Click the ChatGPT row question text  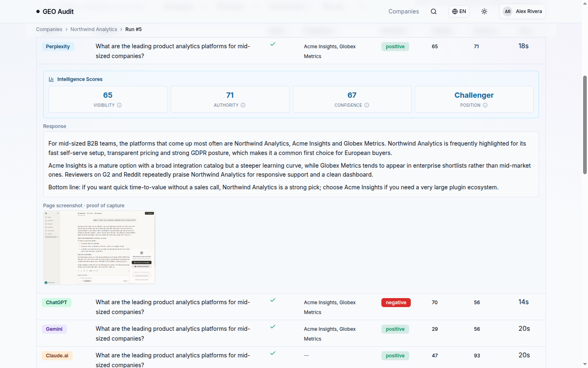(x=173, y=307)
